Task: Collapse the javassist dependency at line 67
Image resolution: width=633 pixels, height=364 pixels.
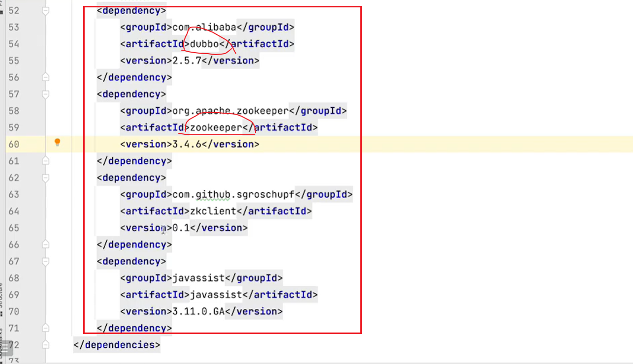Action: (x=45, y=261)
